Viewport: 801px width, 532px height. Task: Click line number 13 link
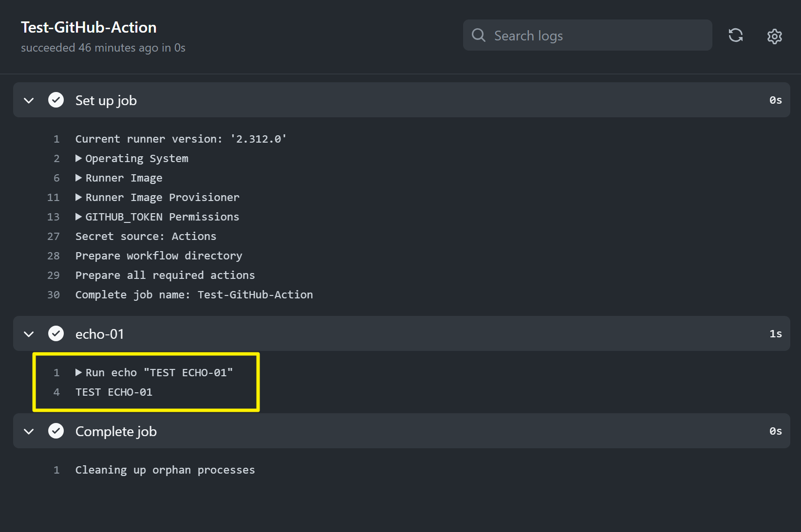tap(54, 217)
